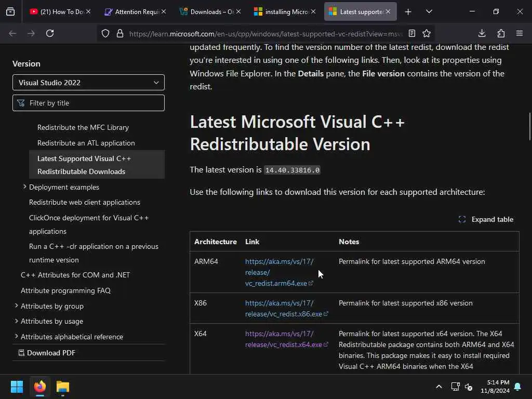Screen dimensions: 532x399
Task: Click the 'Notes' column header
Action: click(x=349, y=242)
